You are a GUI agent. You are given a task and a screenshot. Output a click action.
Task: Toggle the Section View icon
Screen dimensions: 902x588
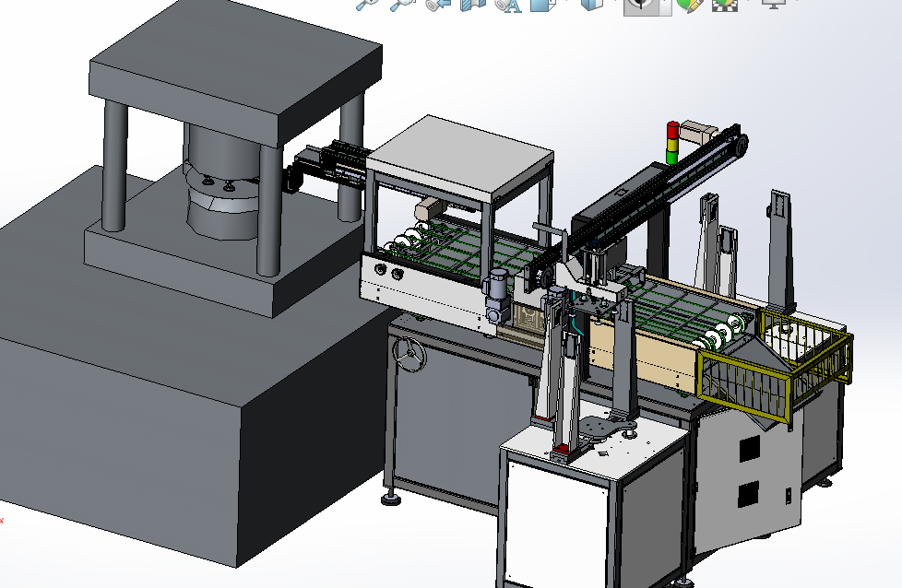point(473,5)
